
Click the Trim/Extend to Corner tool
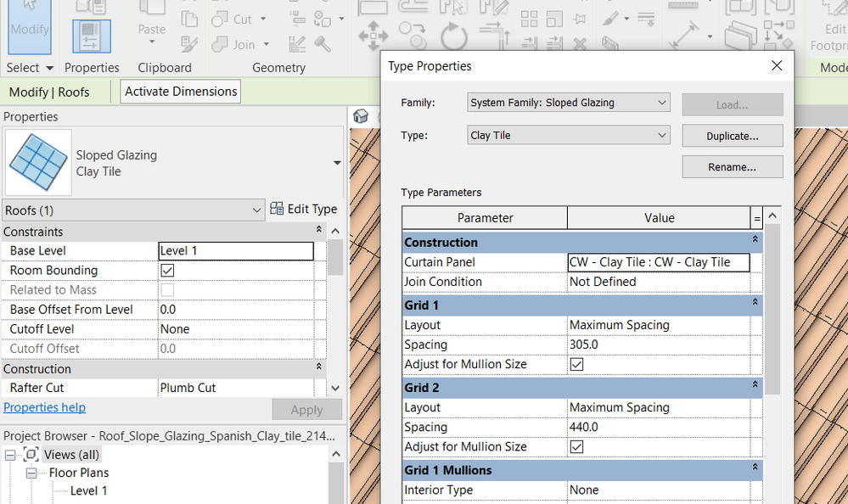[494, 35]
